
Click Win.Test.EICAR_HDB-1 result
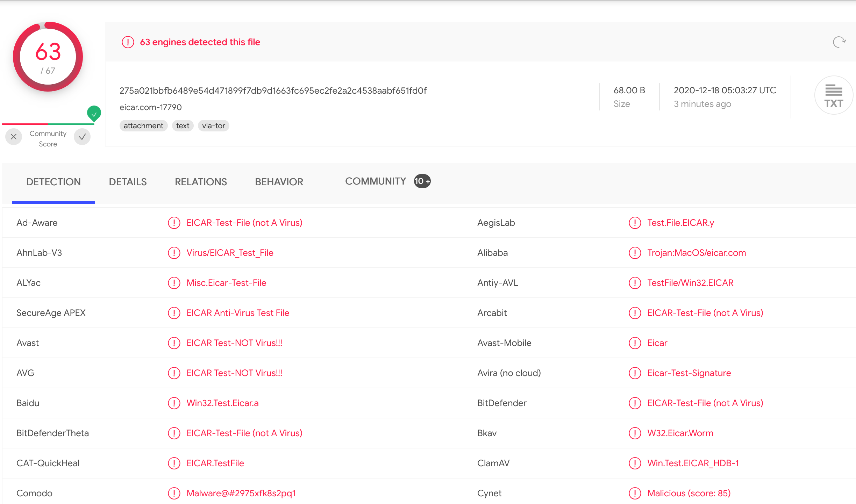pos(693,463)
